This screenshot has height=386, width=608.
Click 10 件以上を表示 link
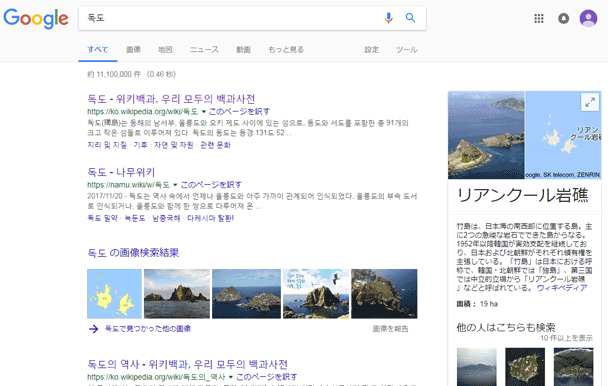[567, 338]
